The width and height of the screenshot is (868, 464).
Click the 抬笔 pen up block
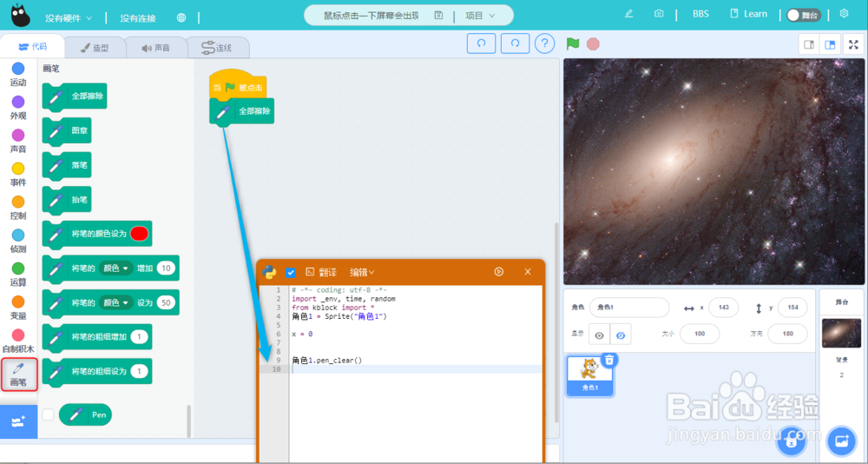coord(67,200)
